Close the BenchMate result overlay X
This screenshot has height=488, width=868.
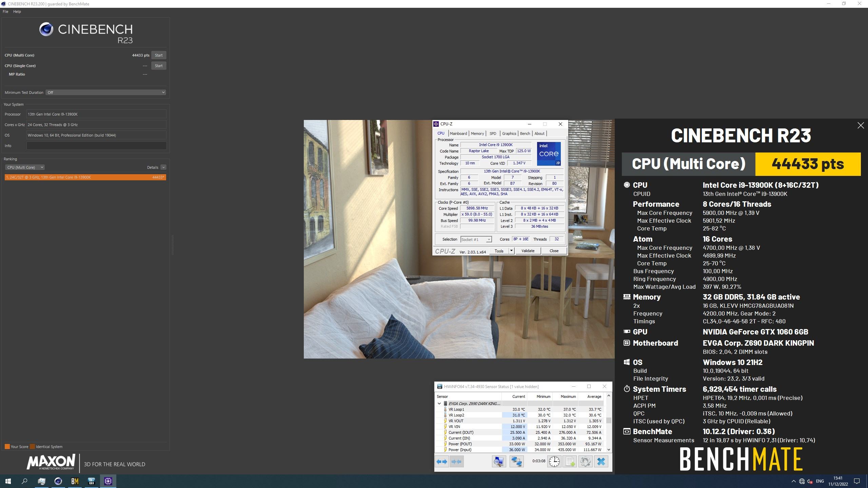[x=861, y=125]
